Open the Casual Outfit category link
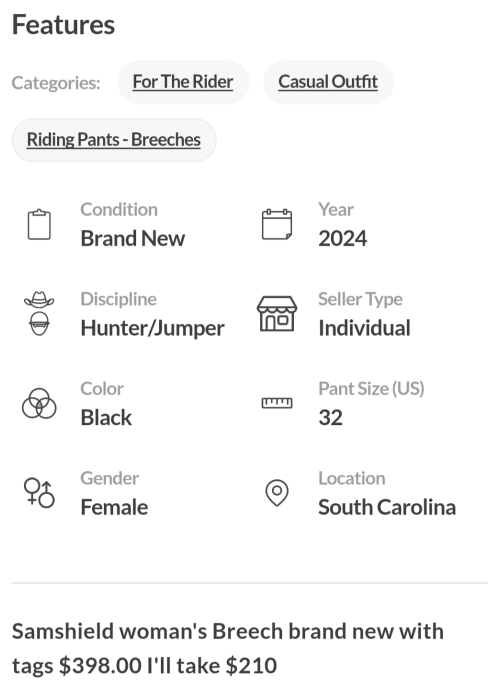The width and height of the screenshot is (500, 700). click(328, 82)
